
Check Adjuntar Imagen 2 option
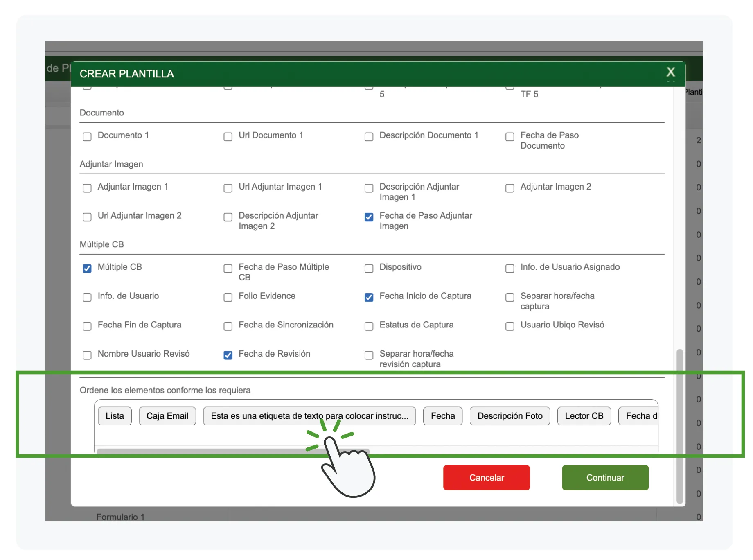[x=510, y=188]
